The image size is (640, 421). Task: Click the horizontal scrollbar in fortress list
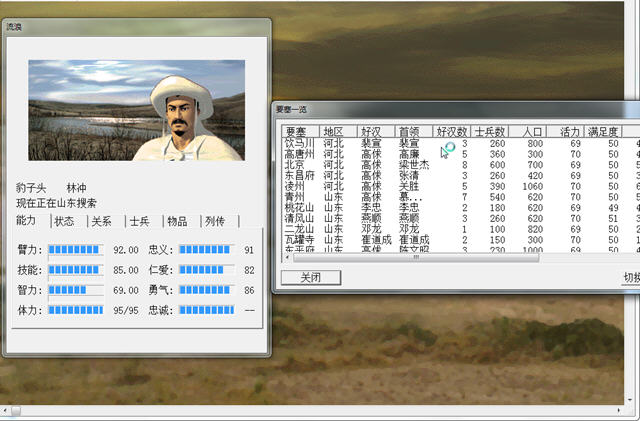pyautogui.click(x=416, y=258)
